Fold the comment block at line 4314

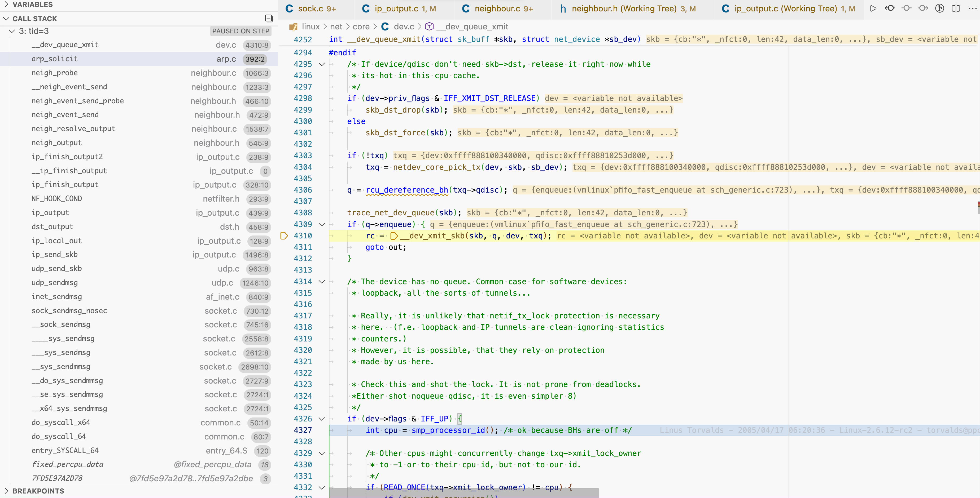[321, 282]
